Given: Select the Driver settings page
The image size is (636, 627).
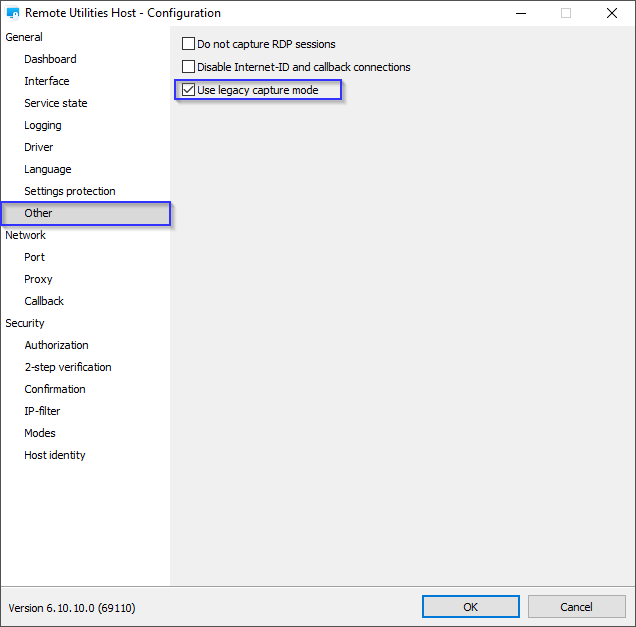Looking at the screenshot, I should point(39,147).
